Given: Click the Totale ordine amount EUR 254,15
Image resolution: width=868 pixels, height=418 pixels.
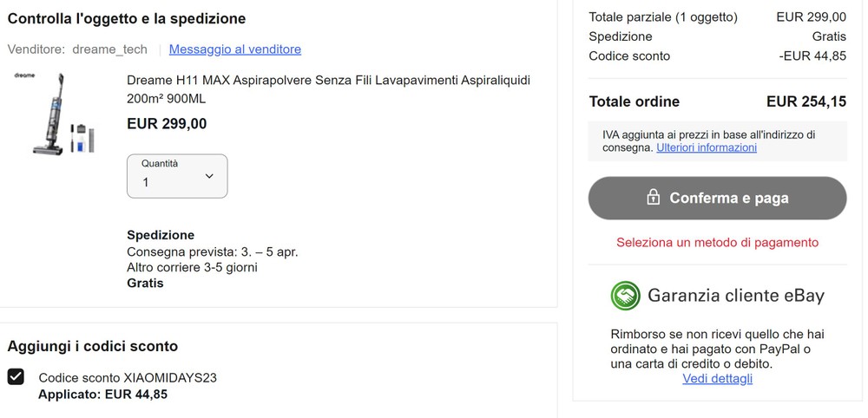Looking at the screenshot, I should point(806,101).
